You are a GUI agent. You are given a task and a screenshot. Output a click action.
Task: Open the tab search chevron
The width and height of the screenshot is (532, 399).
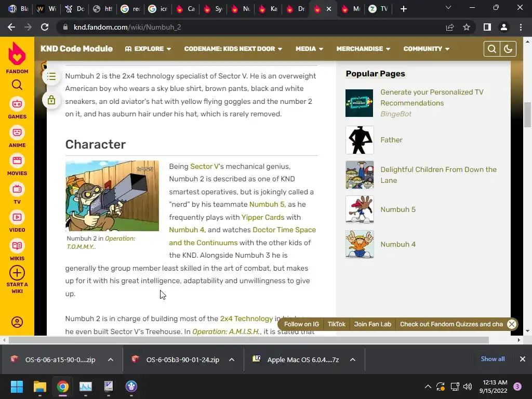coord(448,7)
